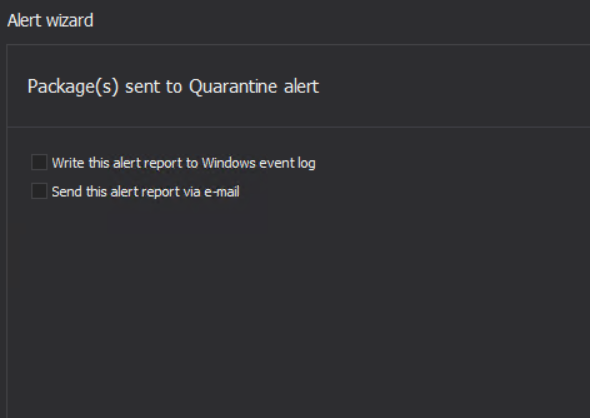The image size is (590, 418).
Task: Toggle e-mail reporting option
Action: [x=39, y=191]
